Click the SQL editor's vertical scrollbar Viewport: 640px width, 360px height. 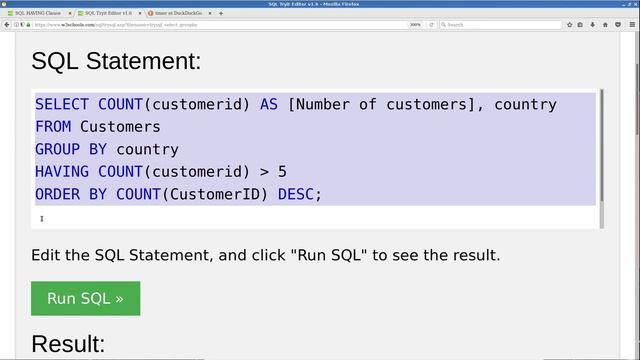pyautogui.click(x=602, y=158)
